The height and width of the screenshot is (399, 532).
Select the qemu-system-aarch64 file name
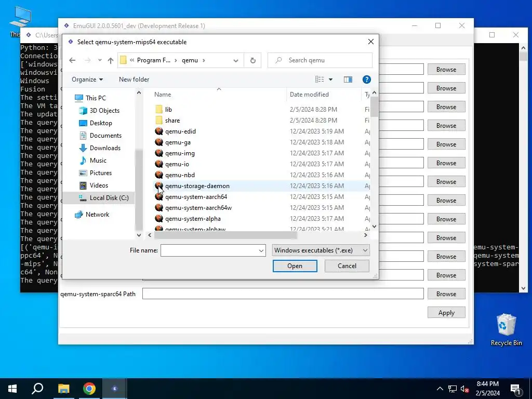pos(196,197)
